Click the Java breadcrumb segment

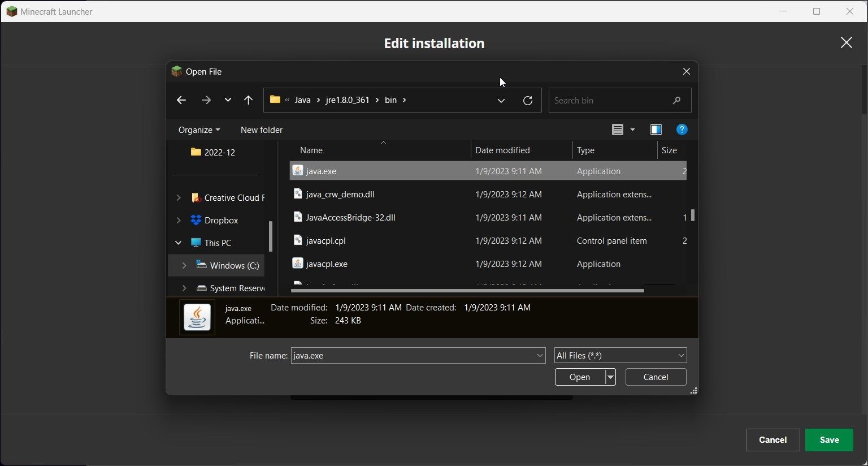(303, 100)
